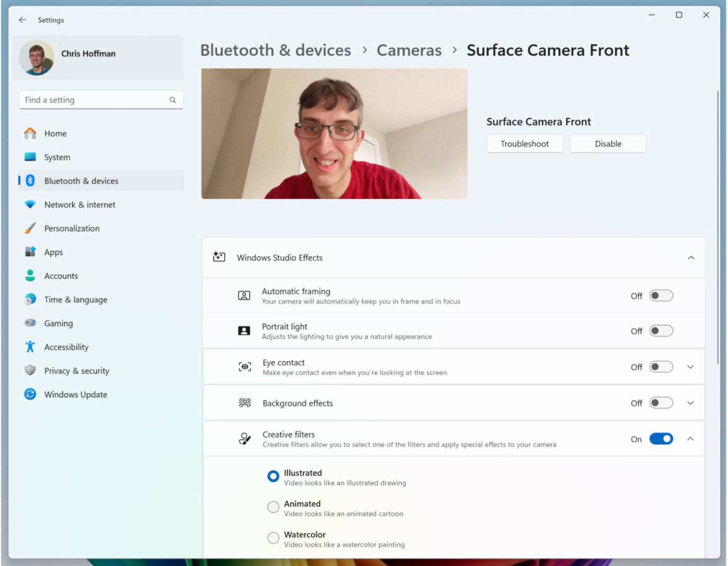The image size is (728, 566).
Task: Turn on the Portrait light switch
Action: pos(661,331)
